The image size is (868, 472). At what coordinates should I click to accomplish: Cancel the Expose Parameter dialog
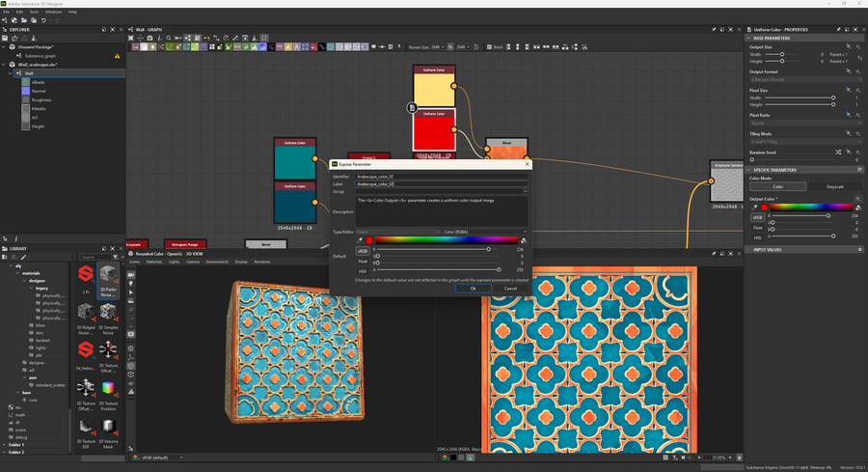tap(510, 288)
